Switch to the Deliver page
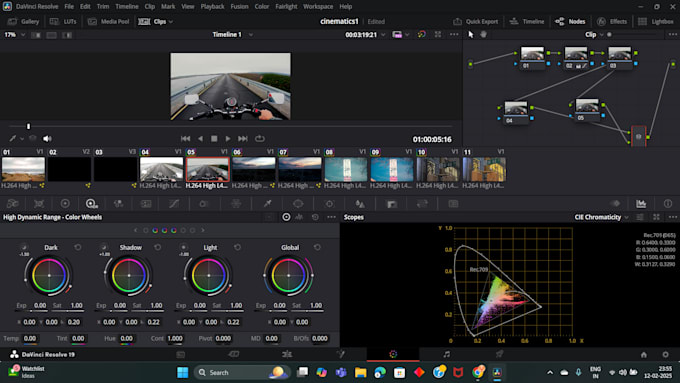The height and width of the screenshot is (383, 680). (x=499, y=354)
